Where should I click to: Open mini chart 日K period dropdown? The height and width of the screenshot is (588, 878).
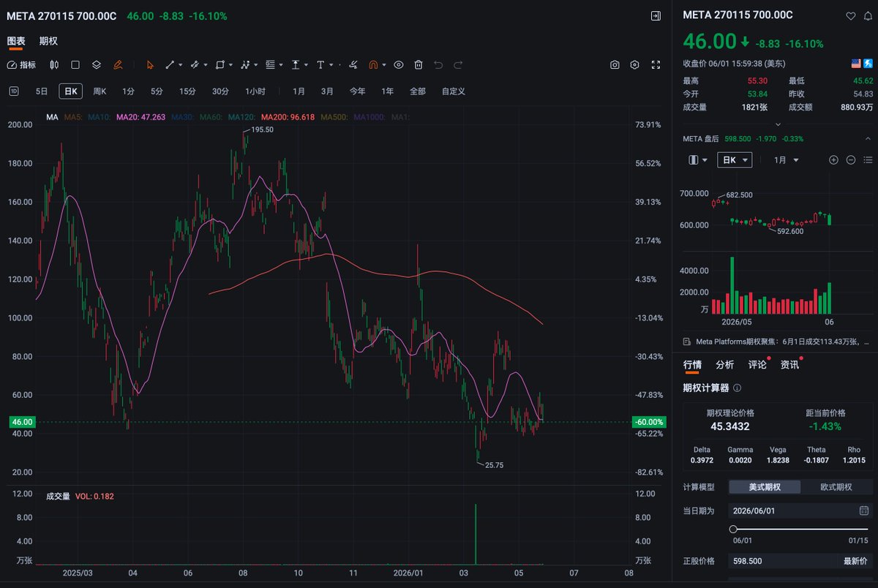(x=736, y=159)
